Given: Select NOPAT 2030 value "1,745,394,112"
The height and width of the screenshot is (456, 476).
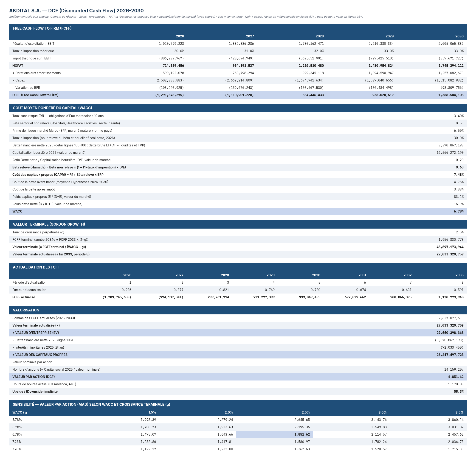Looking at the screenshot, I should 451,66.
